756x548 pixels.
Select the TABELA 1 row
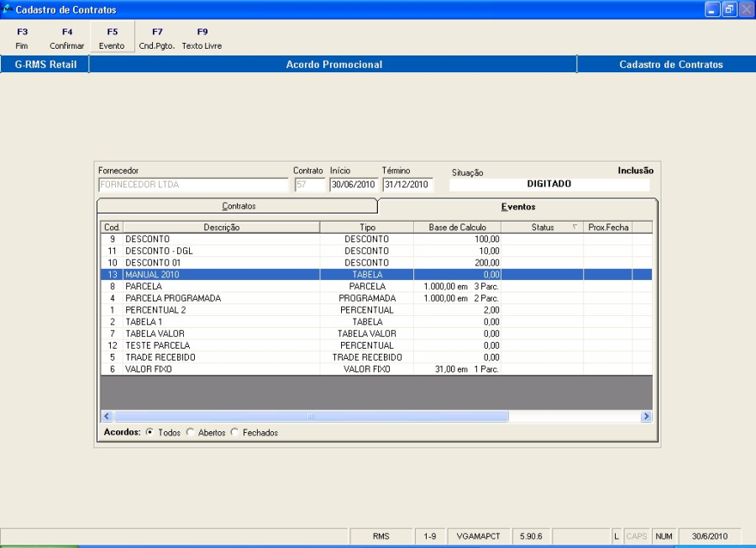(x=376, y=322)
